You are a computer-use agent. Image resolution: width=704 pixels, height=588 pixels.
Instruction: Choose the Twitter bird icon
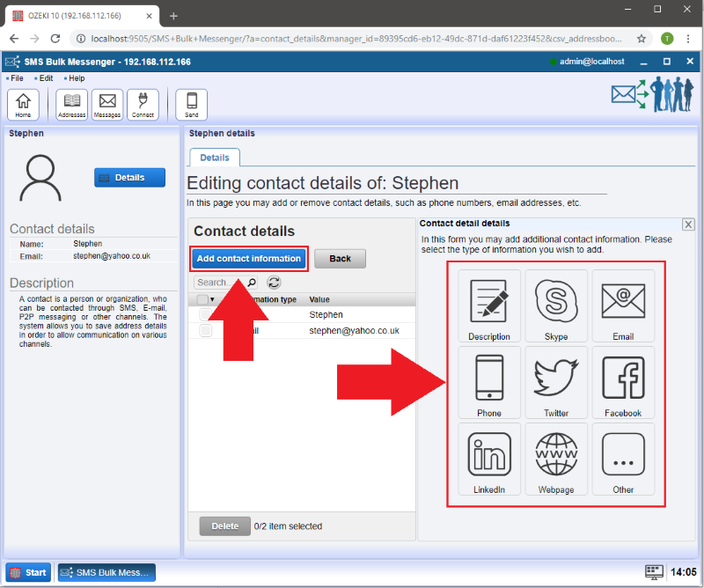point(556,382)
